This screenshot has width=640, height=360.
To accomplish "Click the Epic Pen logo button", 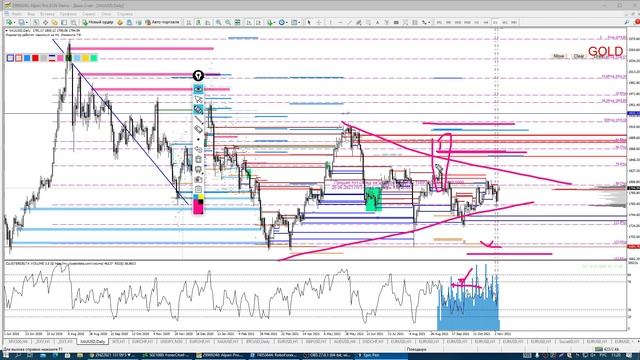I will click(198, 76).
